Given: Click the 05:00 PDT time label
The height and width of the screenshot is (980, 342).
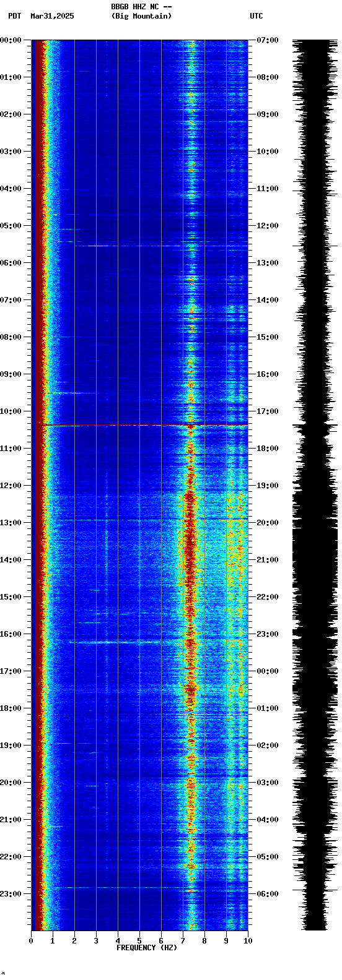Looking at the screenshot, I should 11,226.
